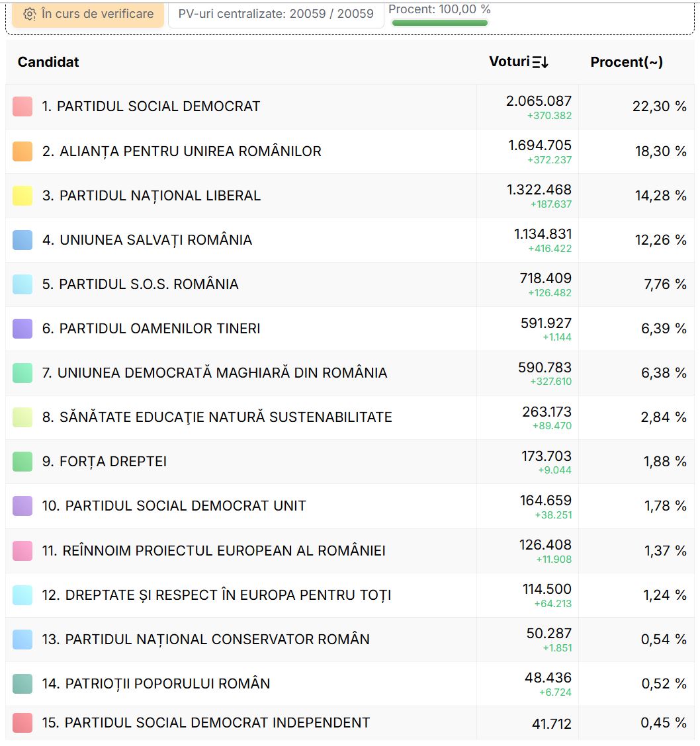This screenshot has width=700, height=746.
Task: Click the Procent(~) column header
Action: [626, 62]
